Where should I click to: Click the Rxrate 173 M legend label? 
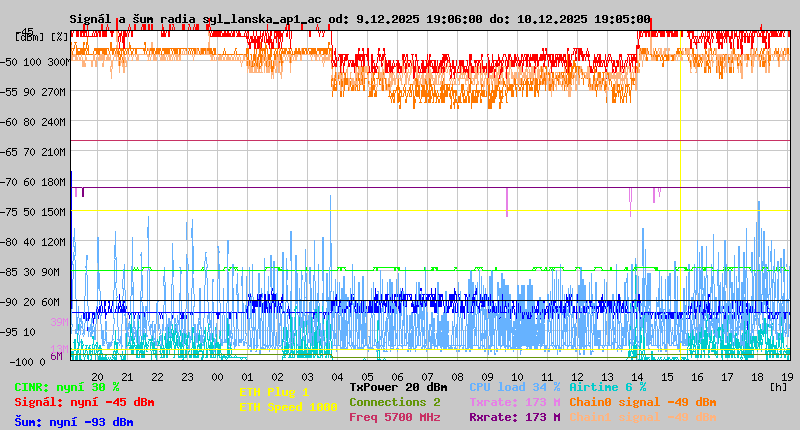click(x=514, y=417)
